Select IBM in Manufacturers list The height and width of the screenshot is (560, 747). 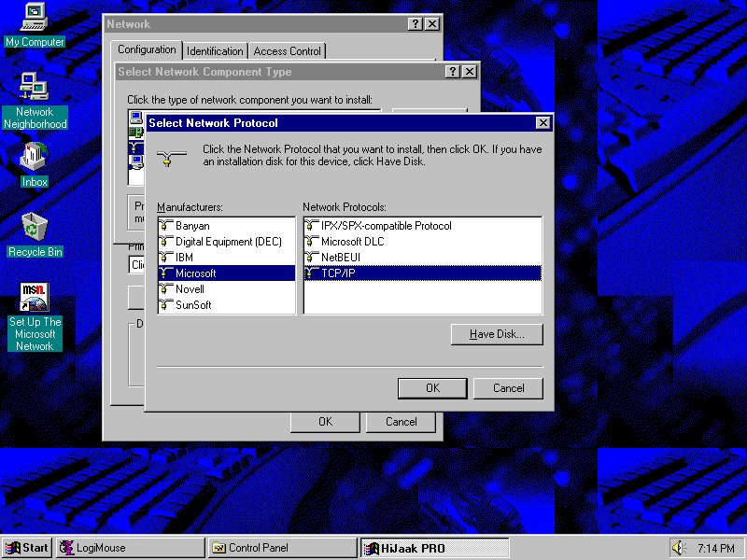(185, 258)
